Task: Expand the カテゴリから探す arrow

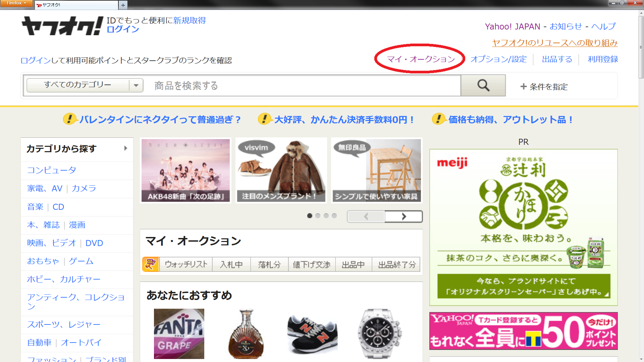Action: [x=126, y=148]
